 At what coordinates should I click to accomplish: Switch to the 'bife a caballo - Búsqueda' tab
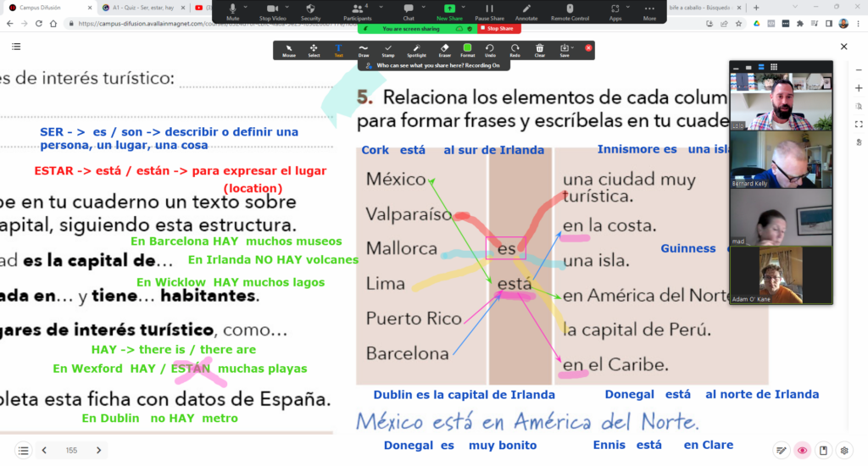[703, 8]
